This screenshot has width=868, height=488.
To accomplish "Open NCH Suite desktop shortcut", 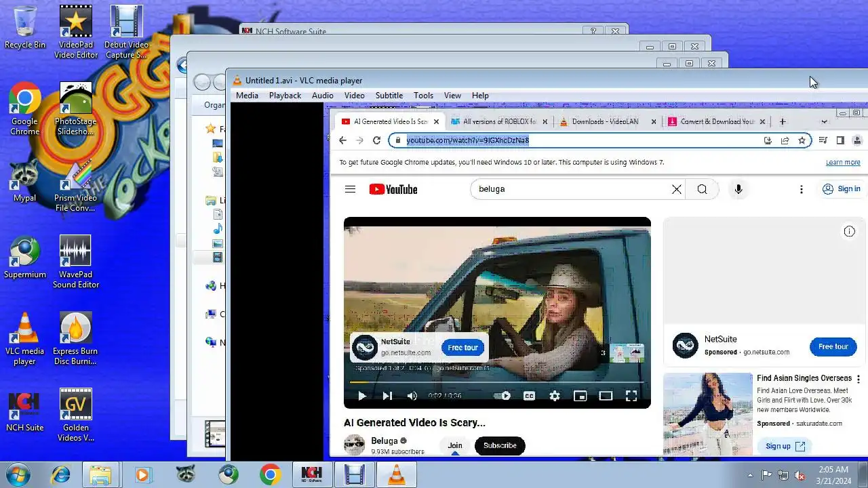I will (25, 411).
